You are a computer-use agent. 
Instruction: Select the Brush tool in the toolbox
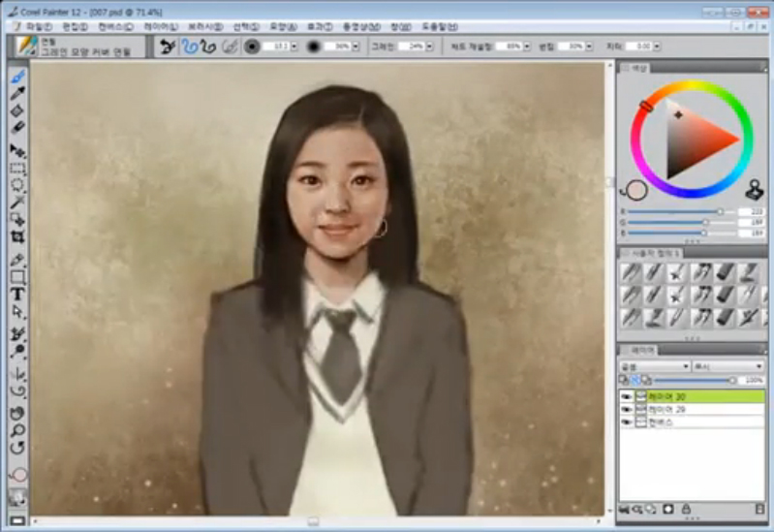pyautogui.click(x=17, y=78)
